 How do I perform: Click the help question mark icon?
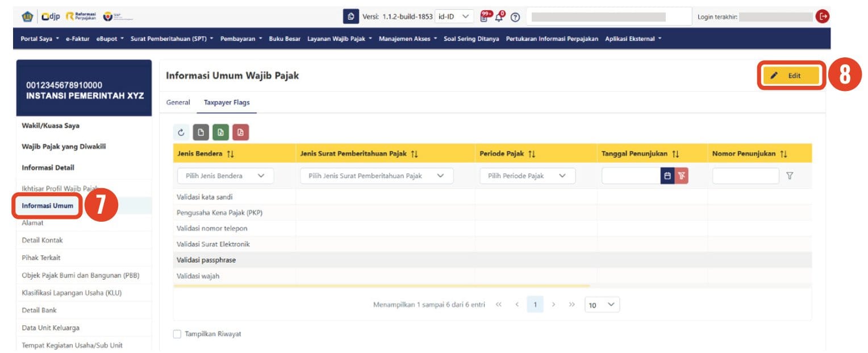tap(515, 17)
